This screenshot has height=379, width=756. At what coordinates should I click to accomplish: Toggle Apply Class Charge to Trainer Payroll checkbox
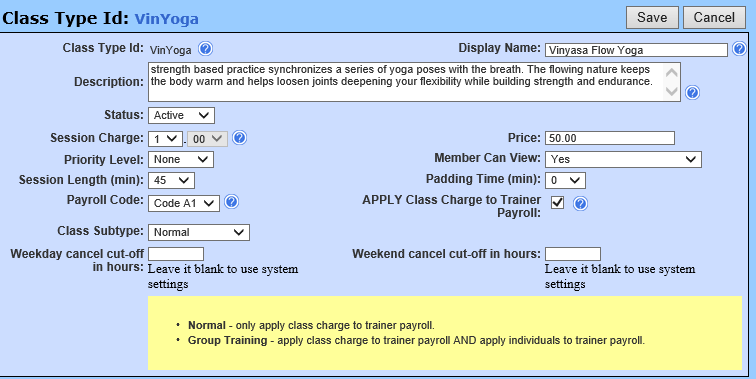[557, 203]
